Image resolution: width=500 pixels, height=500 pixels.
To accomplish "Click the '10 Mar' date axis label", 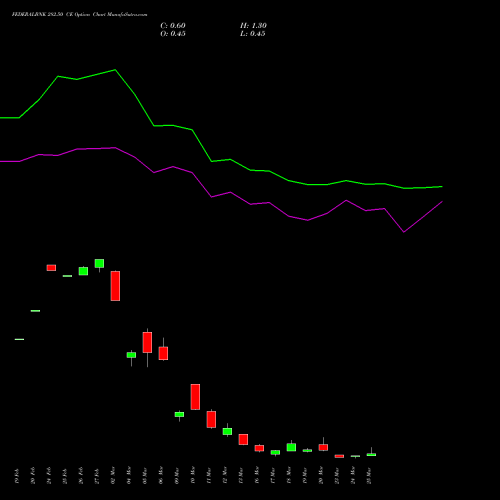I will point(193,476).
